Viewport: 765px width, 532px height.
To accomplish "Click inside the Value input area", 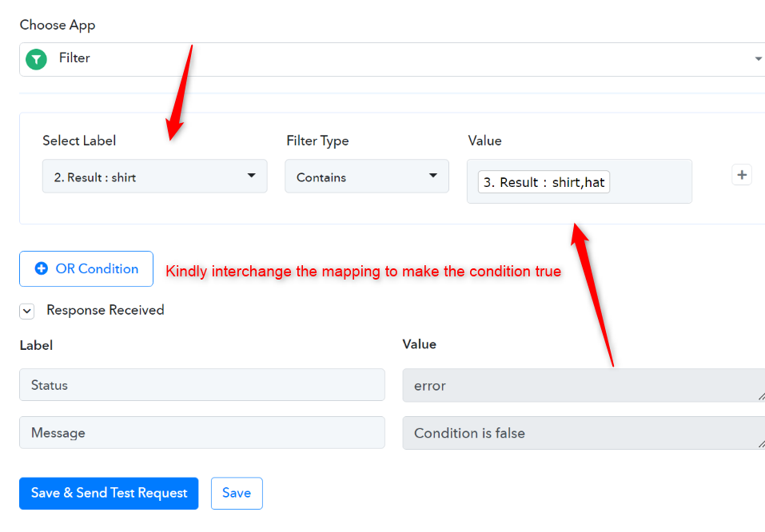I will coord(650,181).
